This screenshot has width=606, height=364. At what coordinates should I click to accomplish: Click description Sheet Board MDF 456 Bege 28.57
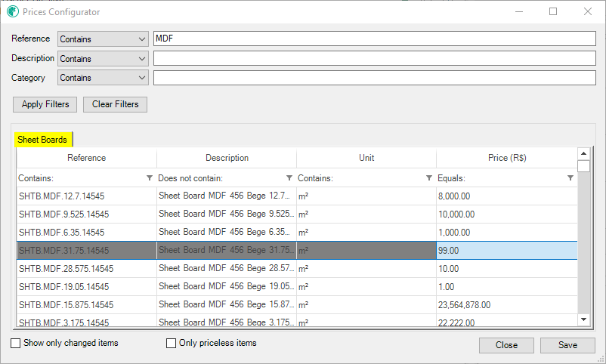point(227,269)
